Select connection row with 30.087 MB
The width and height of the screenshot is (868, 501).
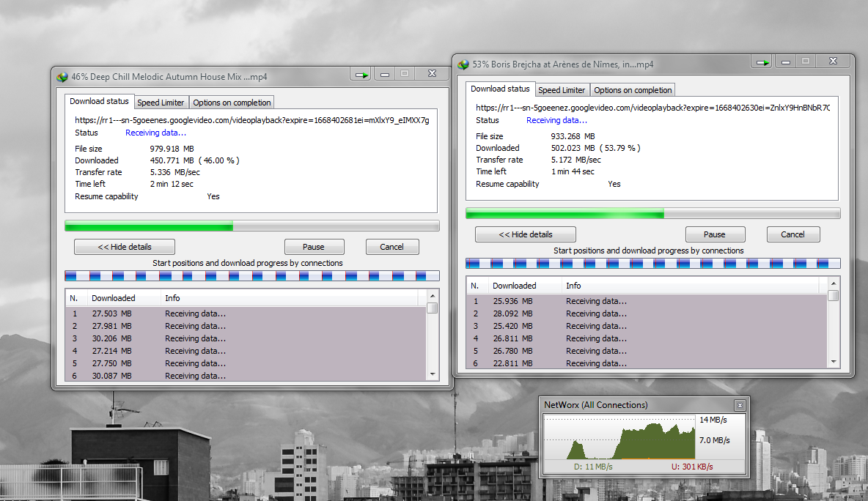click(x=246, y=376)
